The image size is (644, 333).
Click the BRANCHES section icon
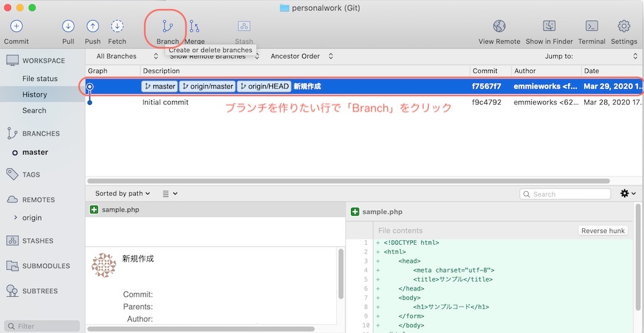click(x=12, y=133)
